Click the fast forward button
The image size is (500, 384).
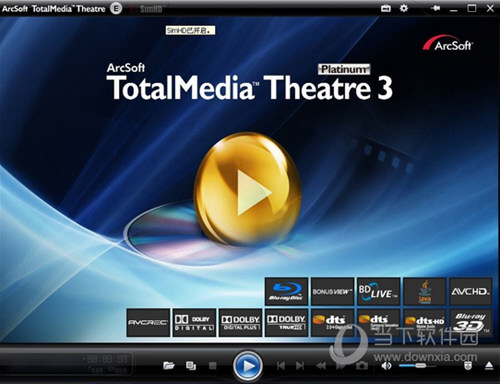click(x=341, y=366)
